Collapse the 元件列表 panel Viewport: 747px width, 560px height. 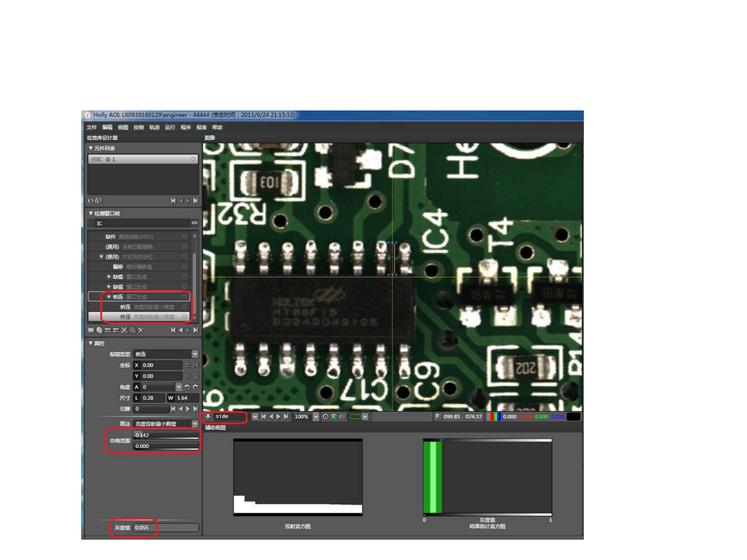(x=91, y=148)
